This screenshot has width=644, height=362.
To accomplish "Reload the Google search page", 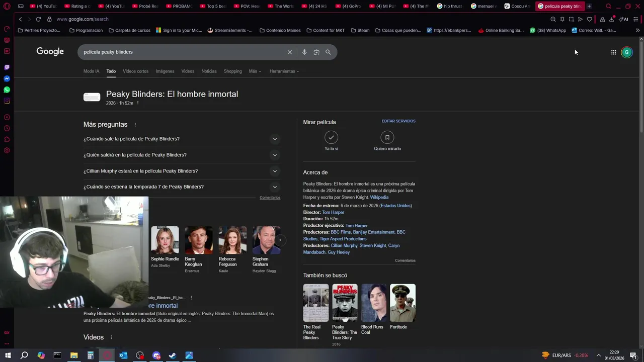I will click(38, 19).
